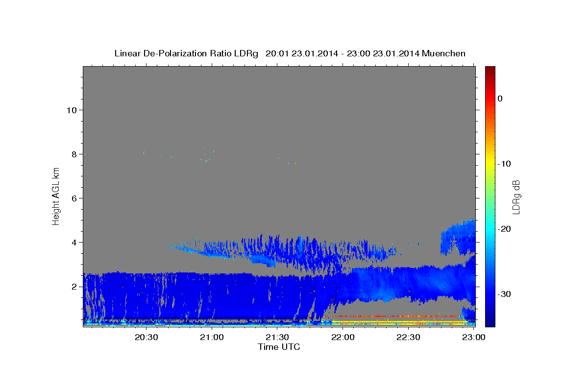Image resolution: width=588 pixels, height=392 pixels.
Task: Click the colorbar value -20
Action: pos(505,229)
